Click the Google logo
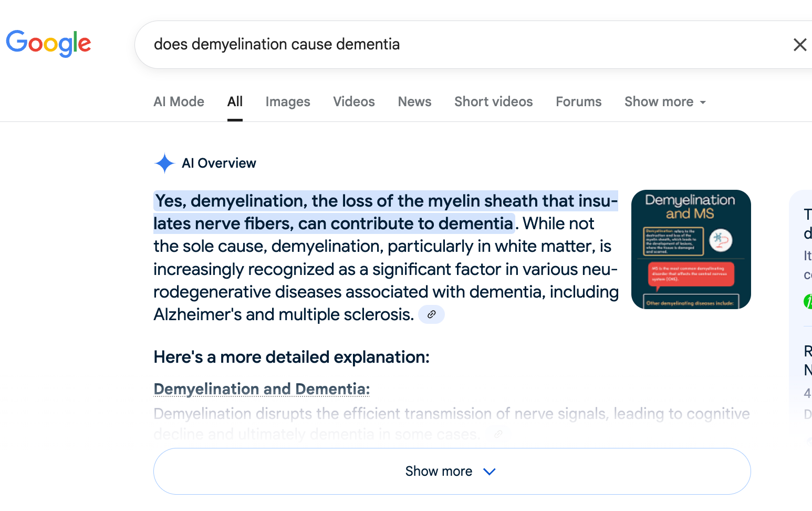 pyautogui.click(x=48, y=44)
